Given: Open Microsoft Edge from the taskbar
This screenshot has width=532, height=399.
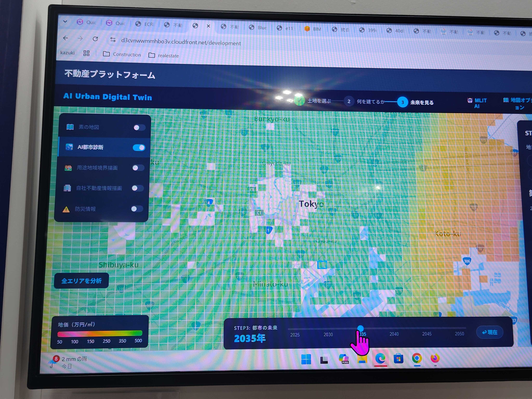Looking at the screenshot, I should 380,359.
